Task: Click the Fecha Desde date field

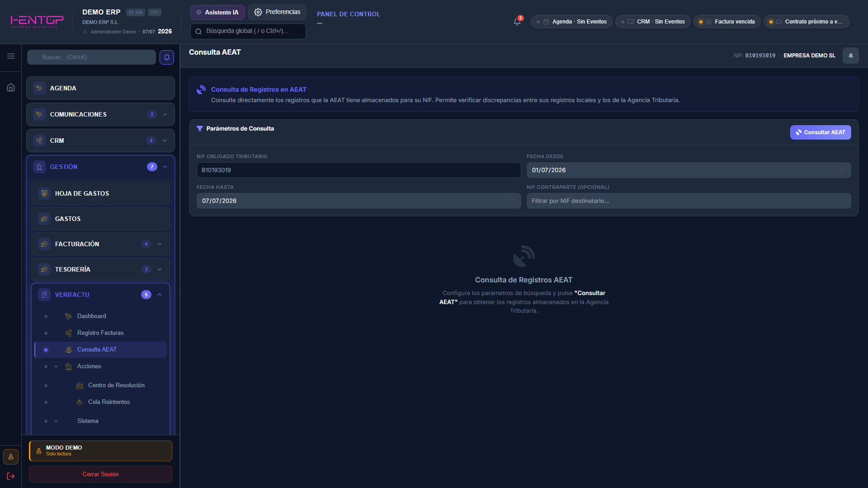Action: pos(689,170)
